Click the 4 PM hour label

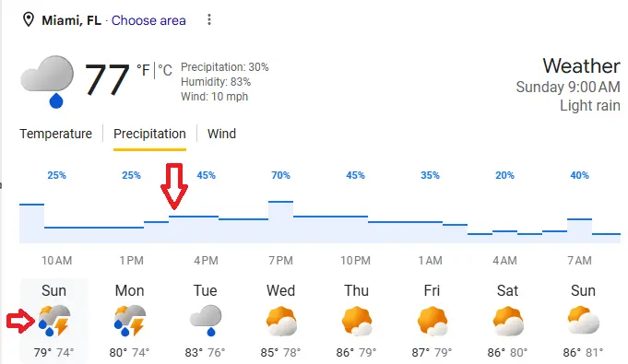point(206,261)
